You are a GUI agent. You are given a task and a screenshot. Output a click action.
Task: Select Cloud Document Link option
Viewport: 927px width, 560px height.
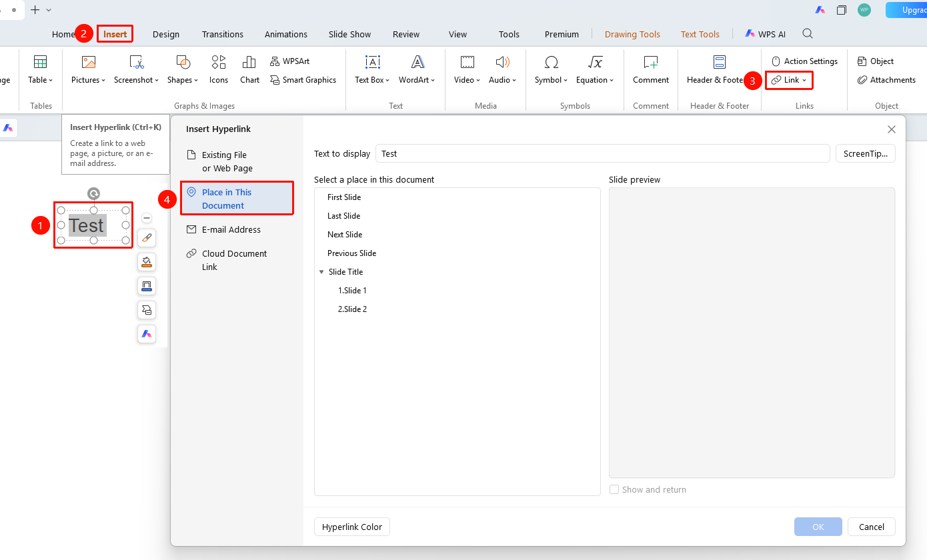(x=237, y=260)
